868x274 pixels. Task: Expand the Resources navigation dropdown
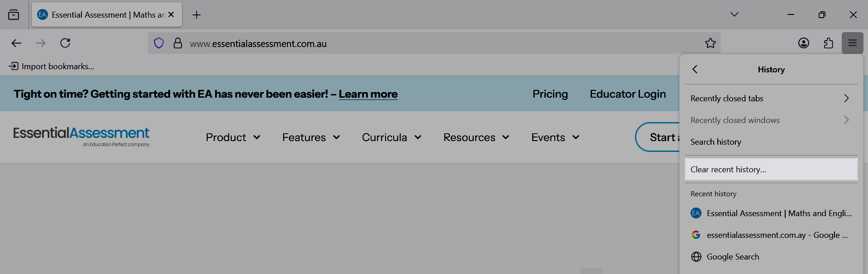[x=476, y=137]
